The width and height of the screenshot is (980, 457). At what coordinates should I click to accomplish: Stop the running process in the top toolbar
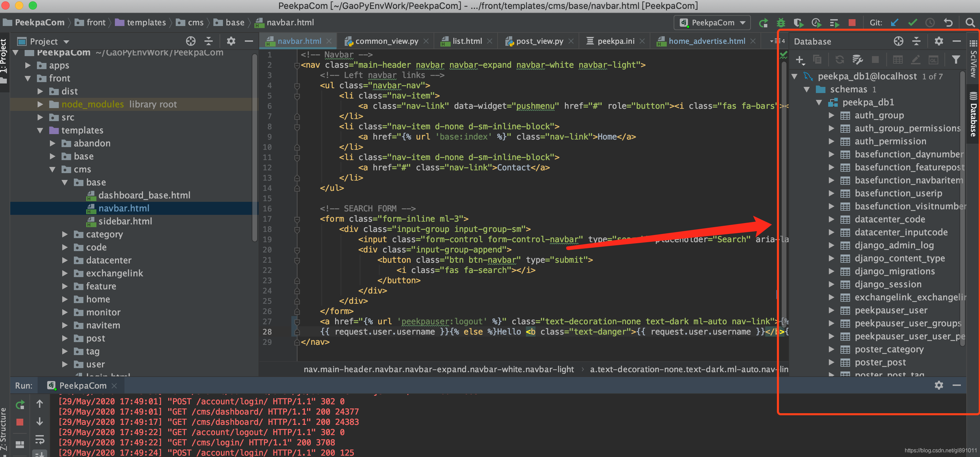pyautogui.click(x=852, y=23)
